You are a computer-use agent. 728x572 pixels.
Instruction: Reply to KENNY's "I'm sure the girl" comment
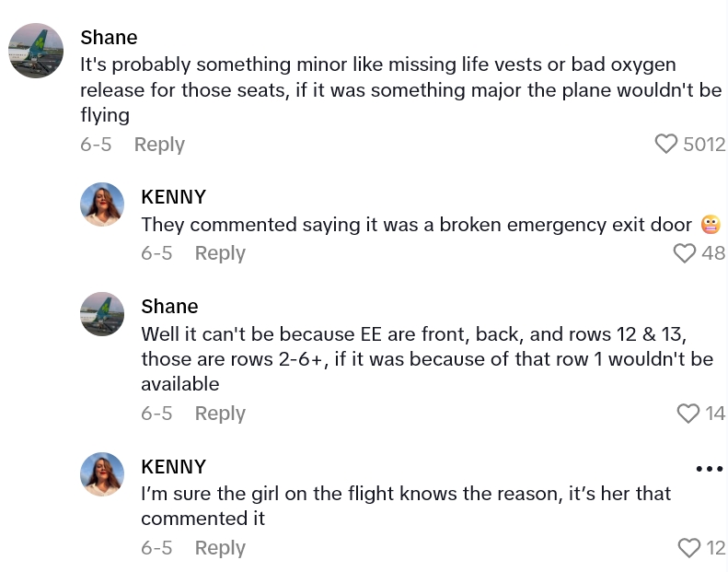[220, 548]
